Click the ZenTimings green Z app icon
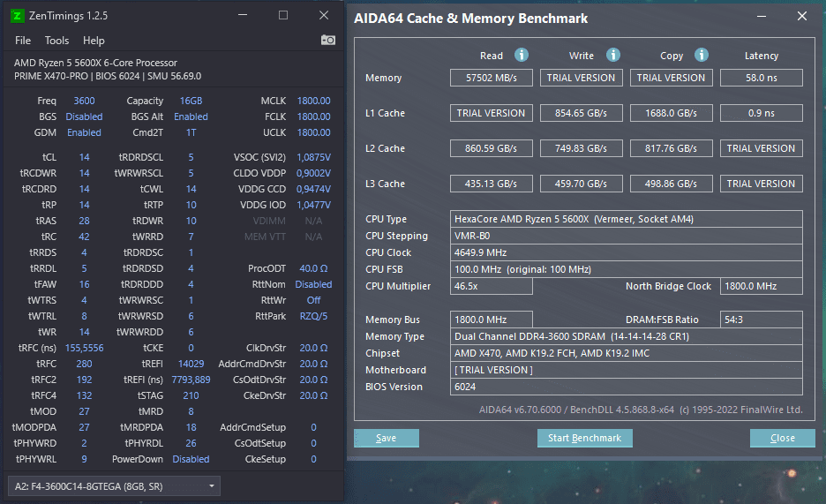826x504 pixels. (x=18, y=16)
